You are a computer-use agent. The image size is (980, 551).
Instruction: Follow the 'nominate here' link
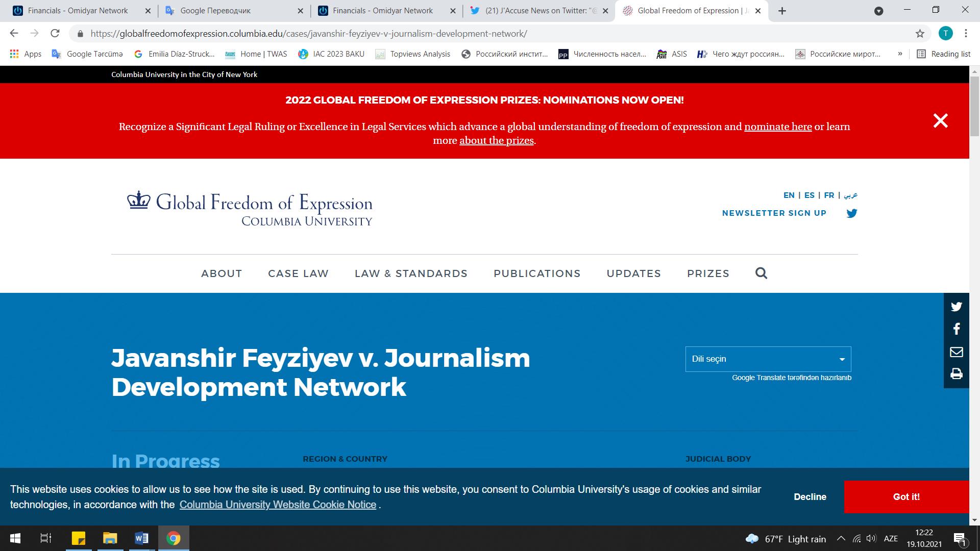778,127
